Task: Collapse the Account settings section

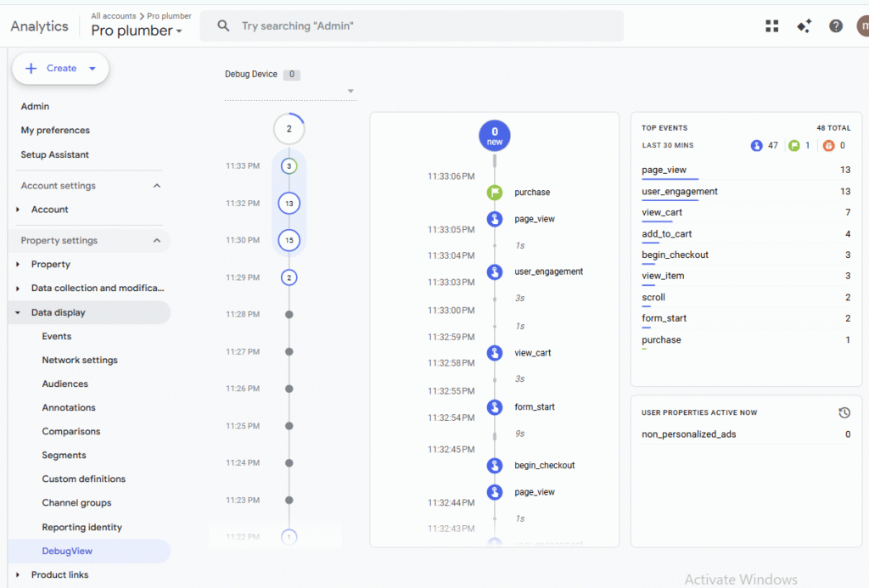Action: [157, 186]
